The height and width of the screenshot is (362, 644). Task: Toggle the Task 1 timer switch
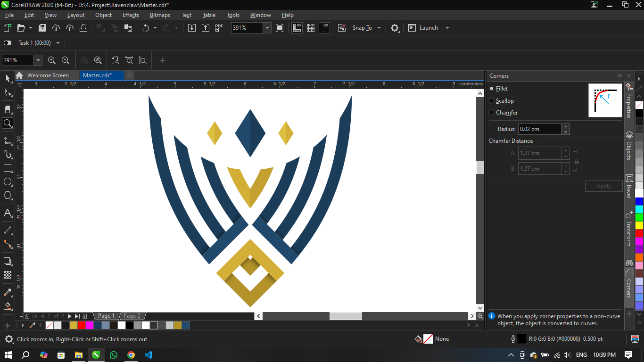tap(8, 43)
